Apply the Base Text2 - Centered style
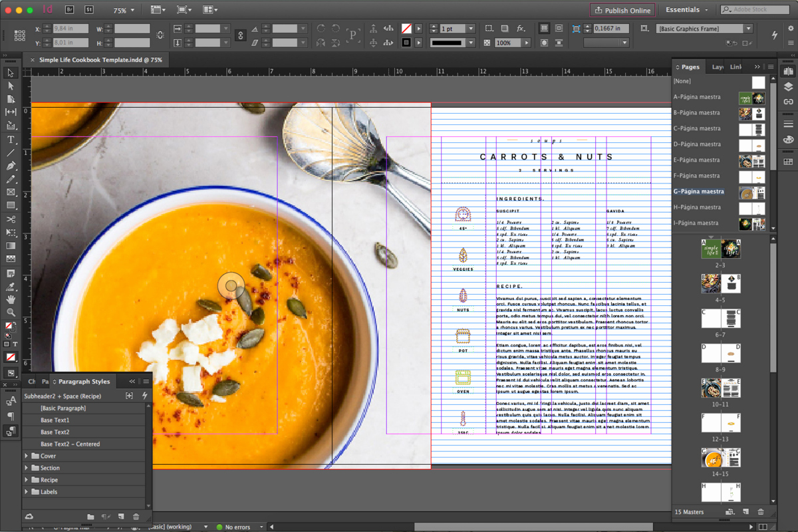The image size is (798, 532). 83,444
